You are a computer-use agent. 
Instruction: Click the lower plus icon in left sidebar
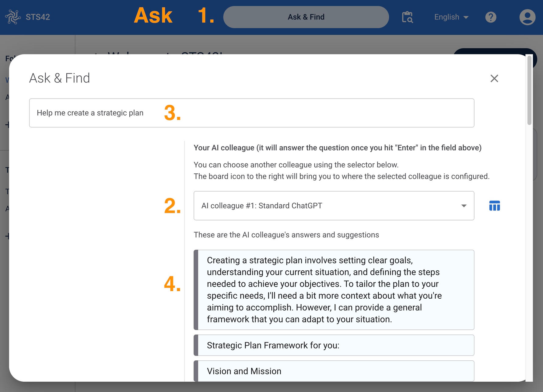(x=7, y=236)
